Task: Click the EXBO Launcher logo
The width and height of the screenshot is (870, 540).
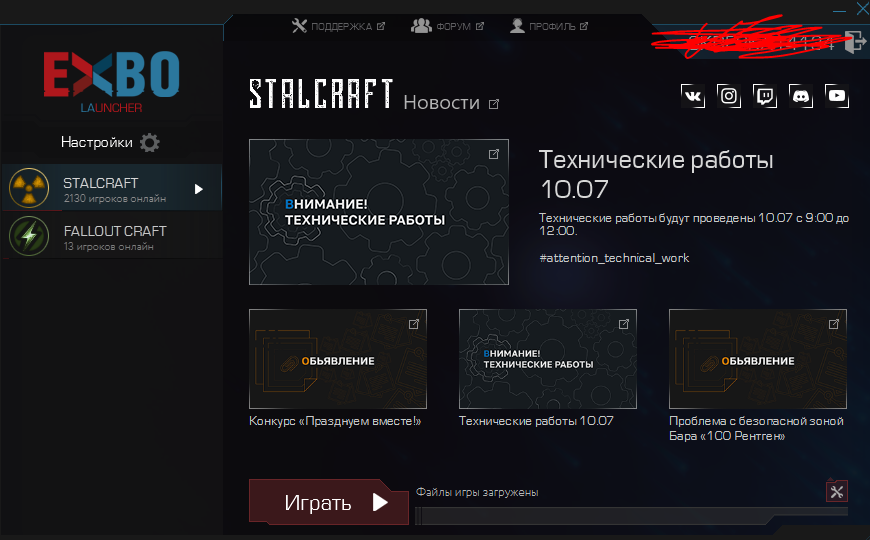Action: tap(112, 82)
